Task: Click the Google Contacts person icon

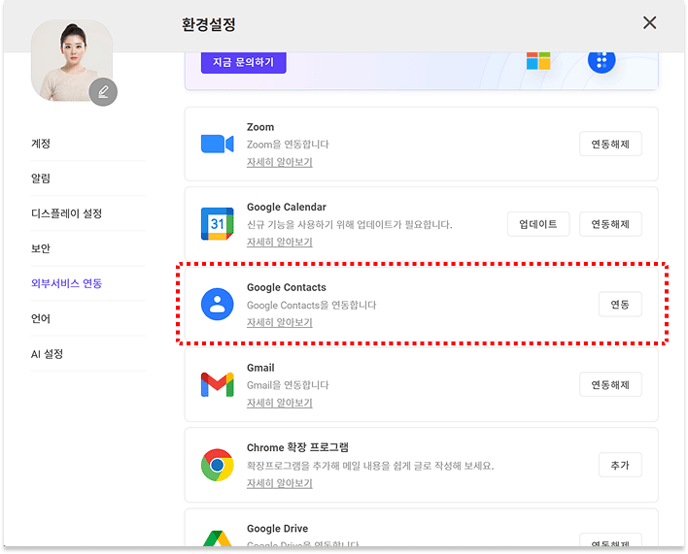Action: coord(217,304)
